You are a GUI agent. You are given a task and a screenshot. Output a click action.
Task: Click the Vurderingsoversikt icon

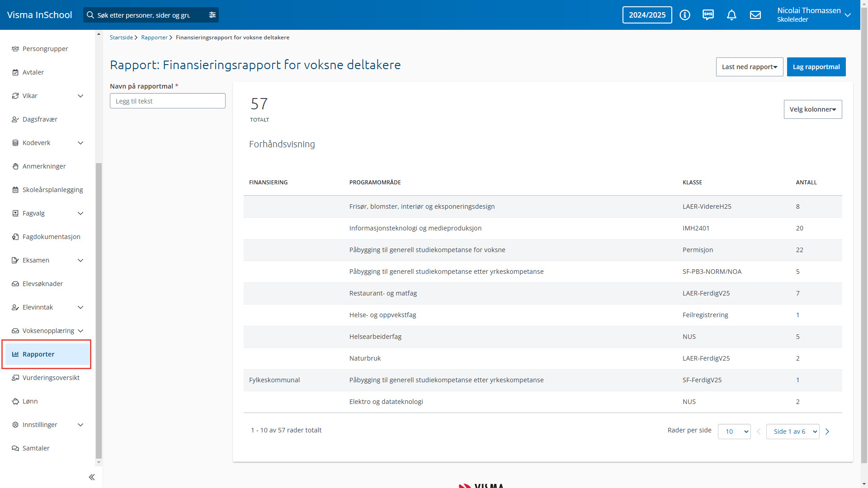pyautogui.click(x=15, y=378)
